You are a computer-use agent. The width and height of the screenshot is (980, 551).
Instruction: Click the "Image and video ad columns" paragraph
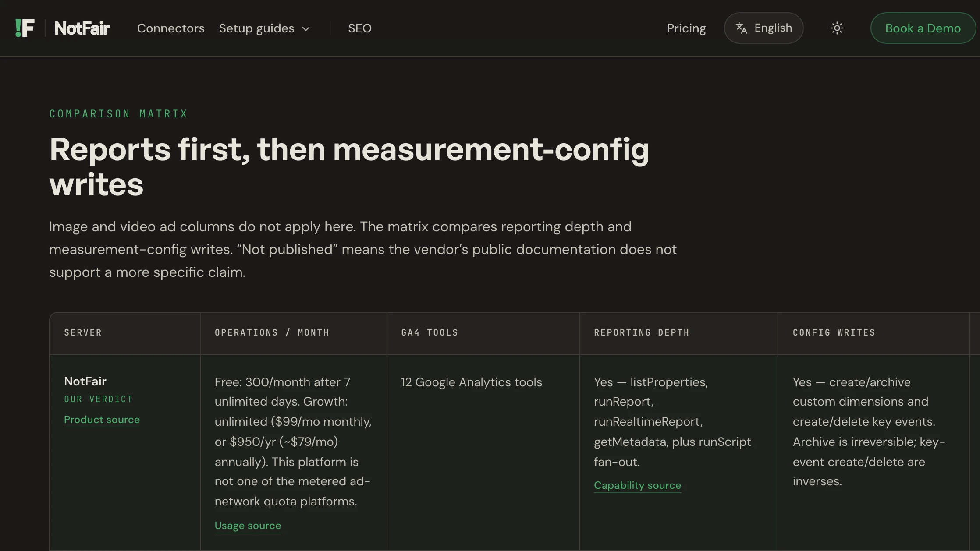(x=363, y=249)
